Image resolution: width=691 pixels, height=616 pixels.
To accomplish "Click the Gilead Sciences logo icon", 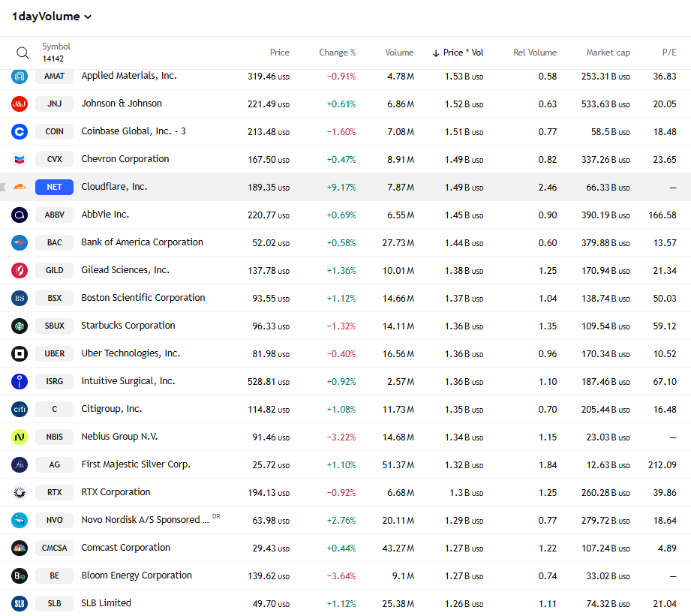I will (20, 271).
